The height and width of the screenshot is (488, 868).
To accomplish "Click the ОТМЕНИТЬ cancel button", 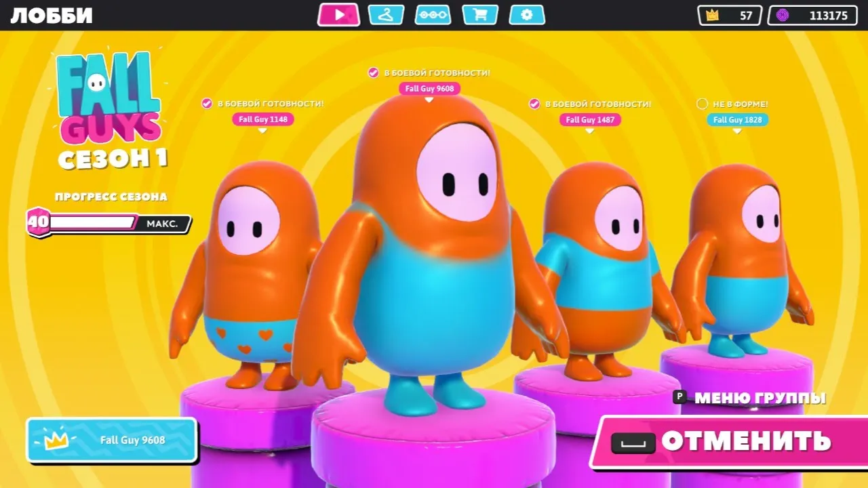I will pyautogui.click(x=729, y=441).
